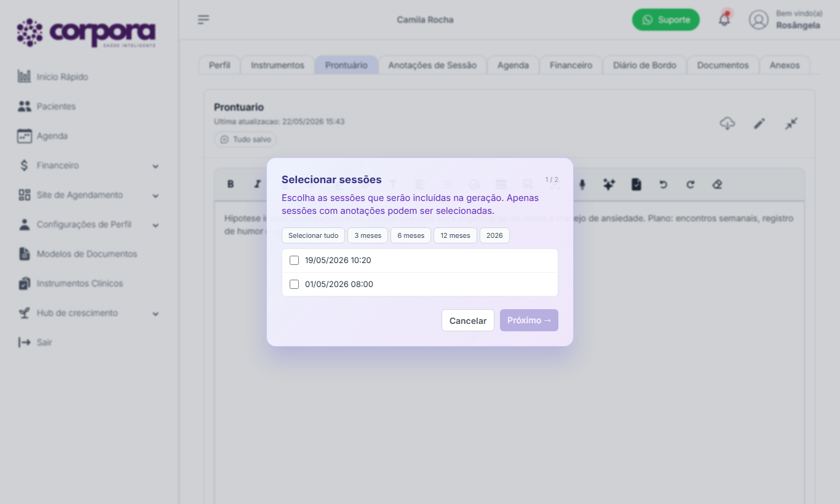Check the 19/05/2026 10:20 session checkbox
This screenshot has width=840, height=504.
294,260
